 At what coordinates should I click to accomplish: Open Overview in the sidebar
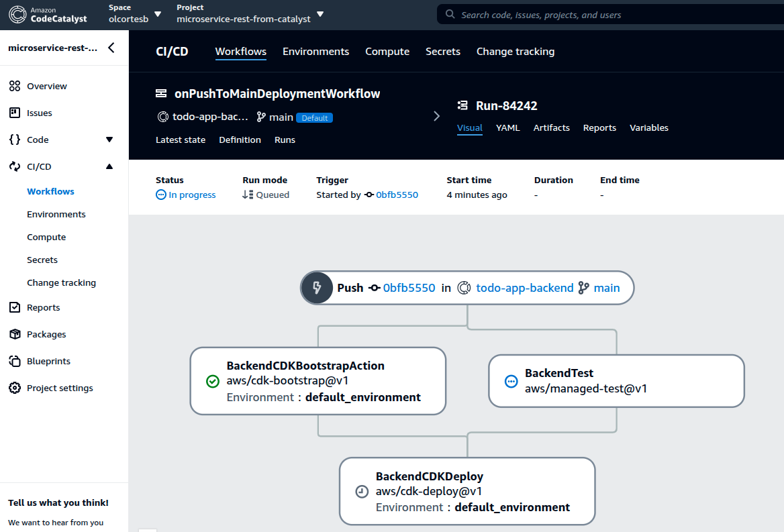pyautogui.click(x=46, y=86)
